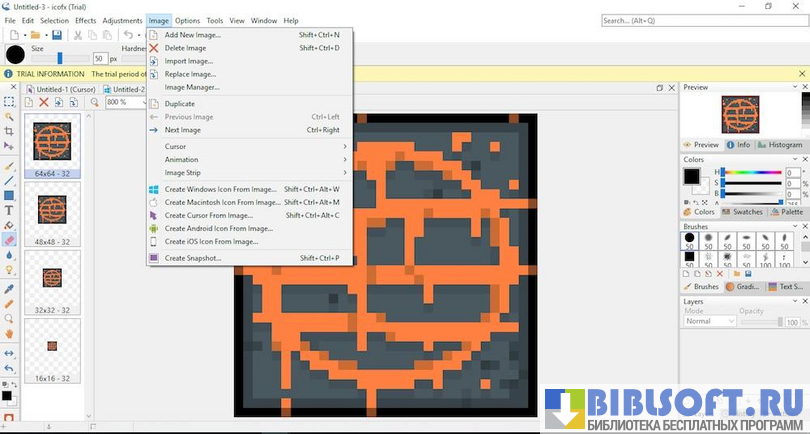Click the hue slider in Colors panel
The image size is (810, 434).
(751, 172)
